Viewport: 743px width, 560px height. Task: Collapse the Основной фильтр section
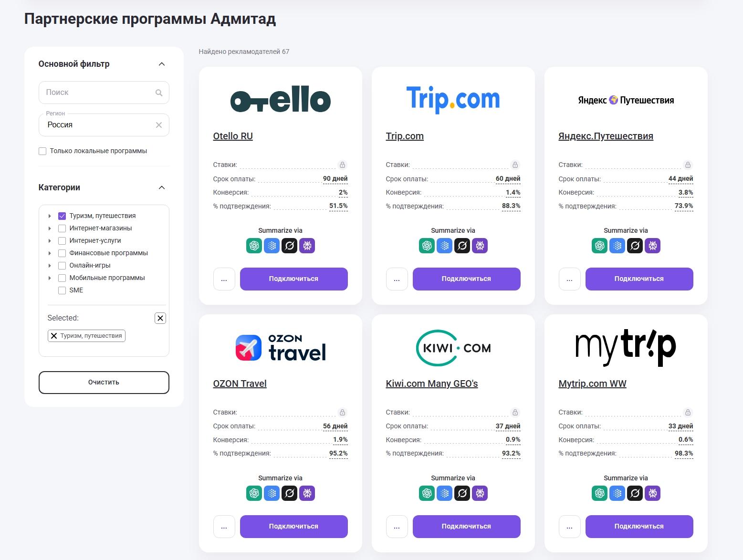click(x=162, y=64)
